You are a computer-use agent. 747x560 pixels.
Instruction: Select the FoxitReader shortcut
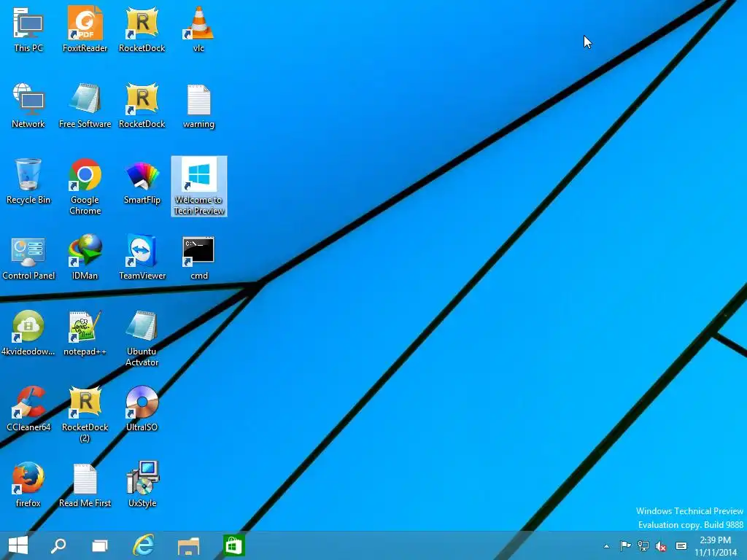[x=85, y=29]
